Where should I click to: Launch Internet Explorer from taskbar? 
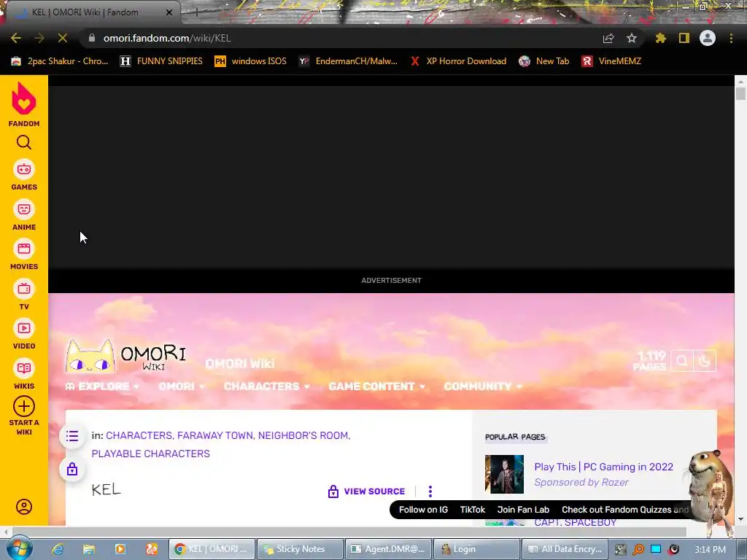[x=58, y=549]
